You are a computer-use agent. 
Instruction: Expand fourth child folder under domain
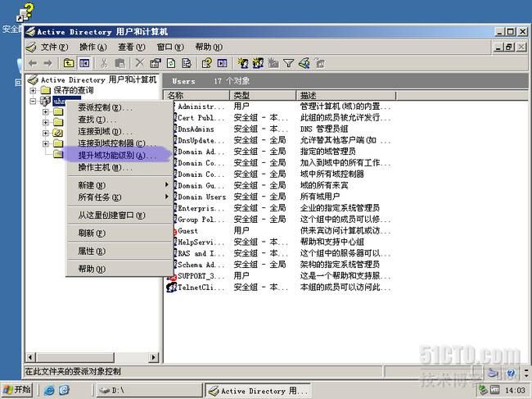click(x=46, y=143)
